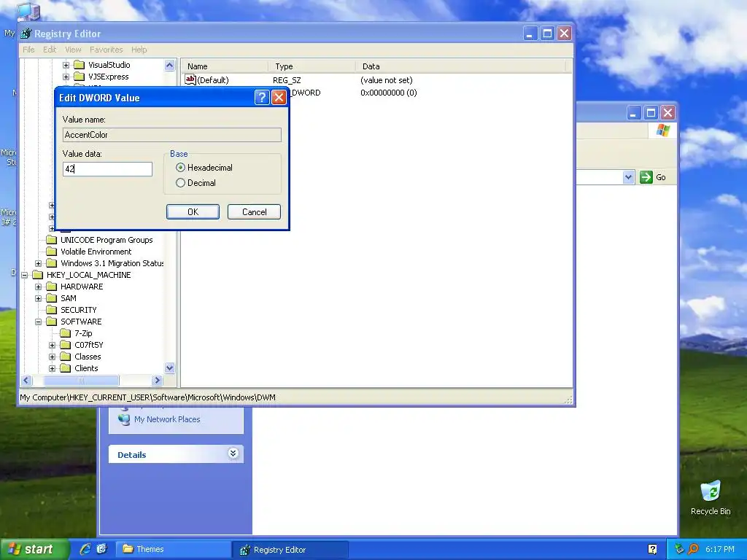The height and width of the screenshot is (560, 747).
Task: Cancel the Edit DWORD Value dialog
Action: (x=254, y=212)
